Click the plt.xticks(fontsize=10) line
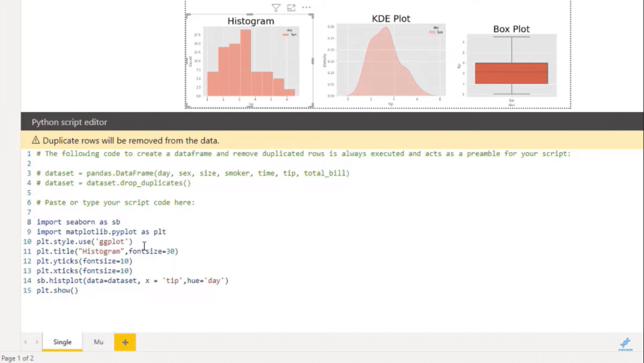The width and height of the screenshot is (644, 363). click(85, 271)
